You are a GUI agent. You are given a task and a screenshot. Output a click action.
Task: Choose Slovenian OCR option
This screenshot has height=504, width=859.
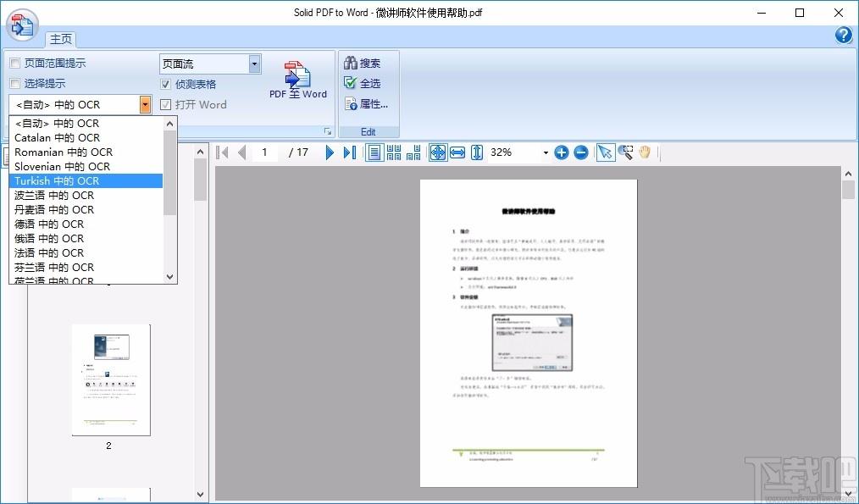click(86, 166)
